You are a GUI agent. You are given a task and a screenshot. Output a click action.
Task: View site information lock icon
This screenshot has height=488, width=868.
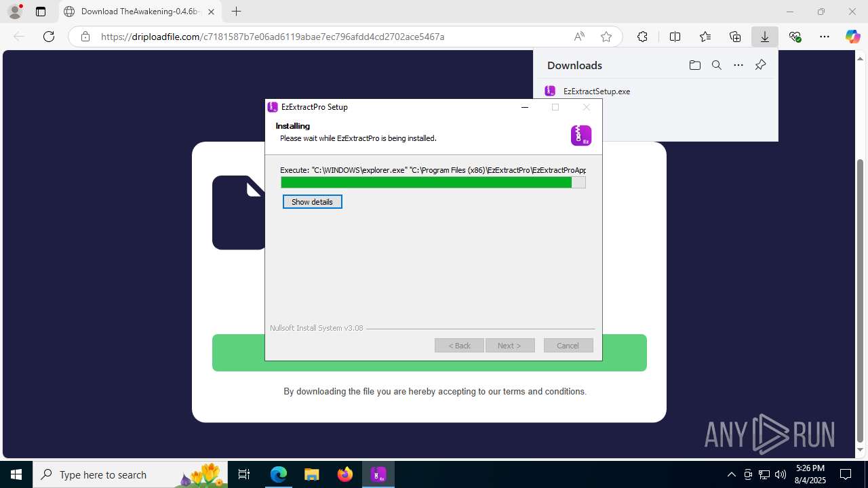(x=85, y=37)
